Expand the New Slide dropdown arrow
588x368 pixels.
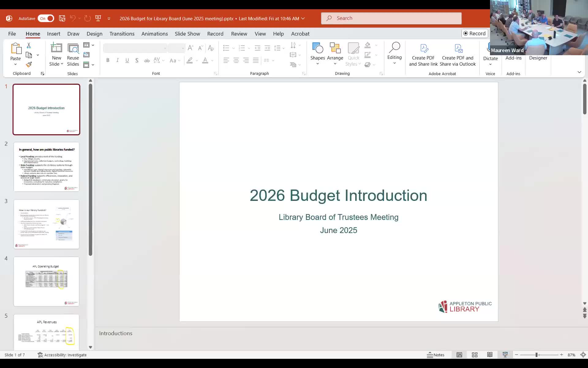tap(62, 64)
